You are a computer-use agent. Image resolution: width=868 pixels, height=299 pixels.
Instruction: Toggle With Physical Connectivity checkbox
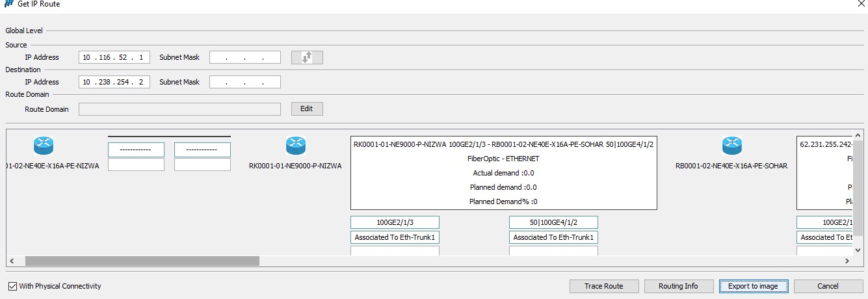tap(13, 286)
